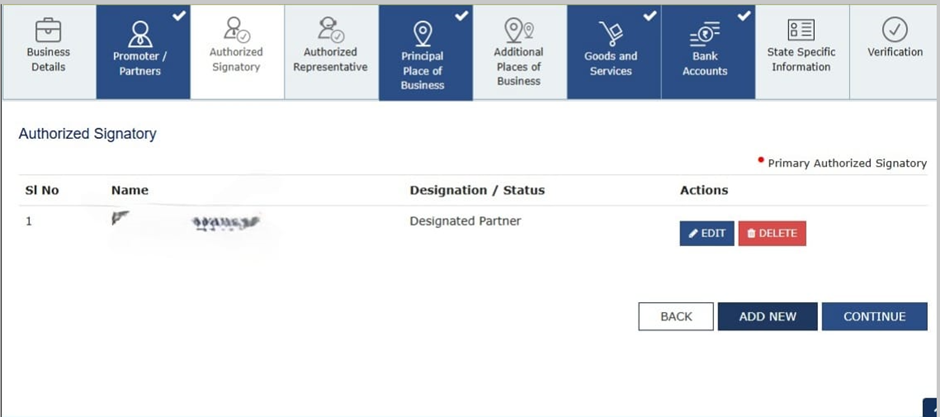Open the Authorized Representative icon tab
940x417 pixels.
[x=330, y=30]
